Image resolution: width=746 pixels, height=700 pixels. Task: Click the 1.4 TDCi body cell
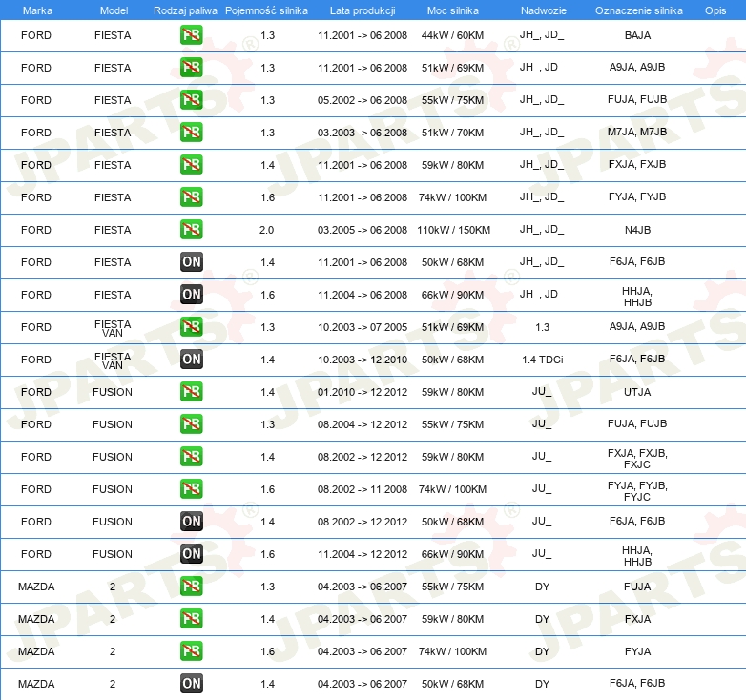tap(543, 360)
